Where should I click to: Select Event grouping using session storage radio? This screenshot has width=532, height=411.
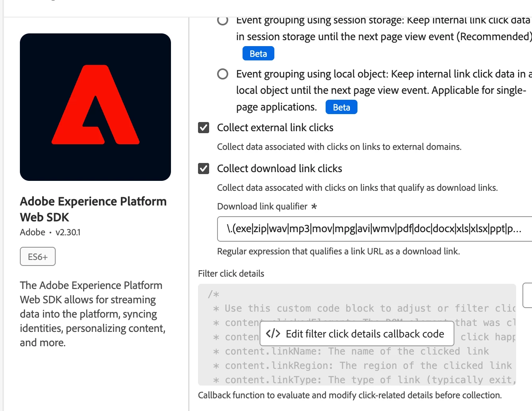pyautogui.click(x=223, y=20)
